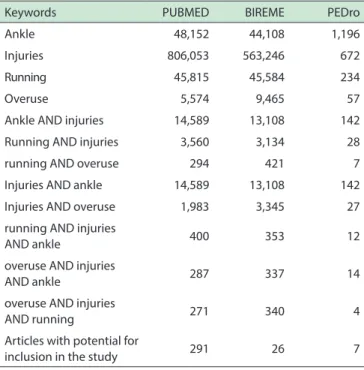Click 'running AND injuries AND ankle' label
The width and height of the screenshot is (364, 370).
[60, 236]
